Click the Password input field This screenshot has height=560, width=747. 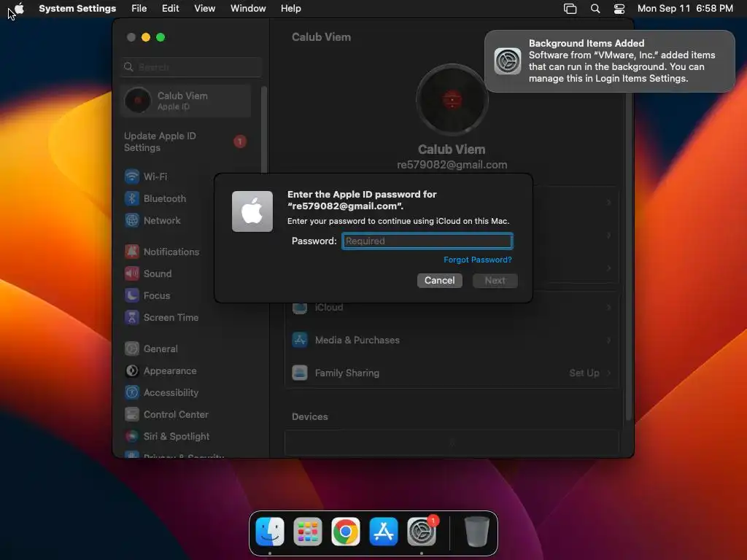427,241
